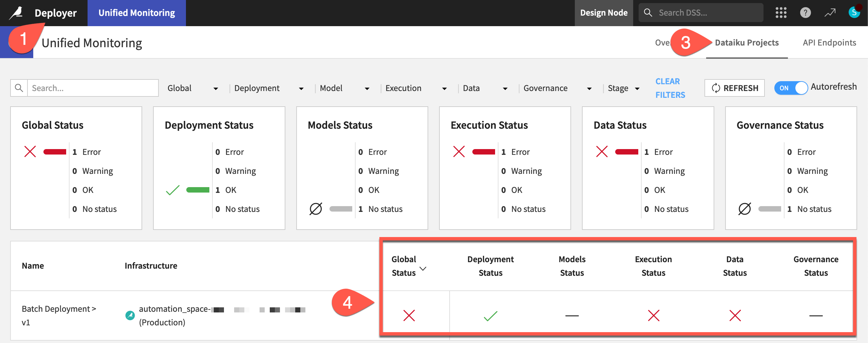Open the applications grid menu
868x343 pixels.
781,13
